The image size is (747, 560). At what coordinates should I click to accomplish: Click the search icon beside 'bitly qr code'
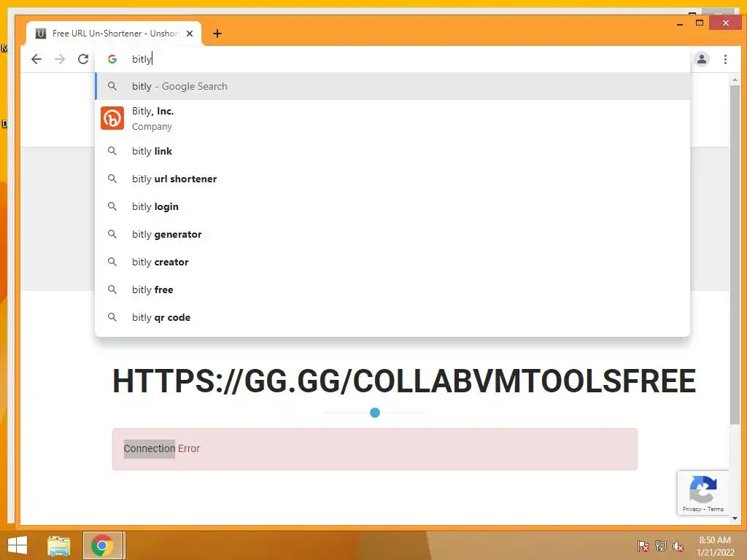(112, 316)
